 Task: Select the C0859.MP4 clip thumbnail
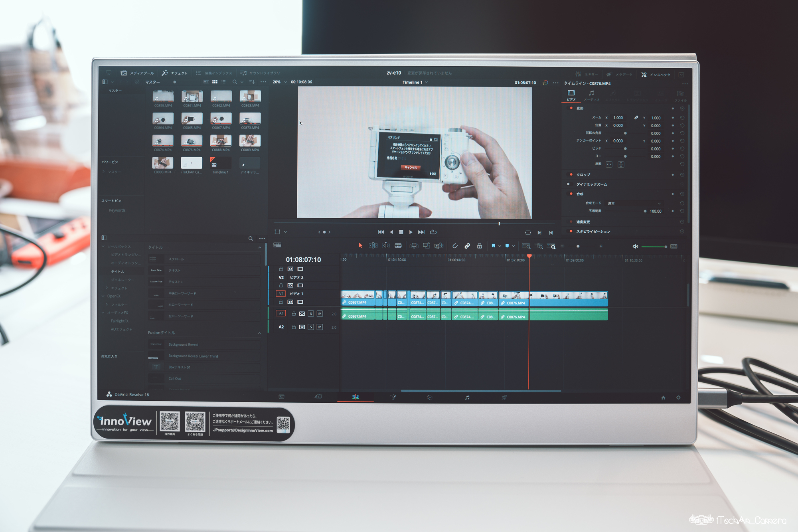click(163, 96)
